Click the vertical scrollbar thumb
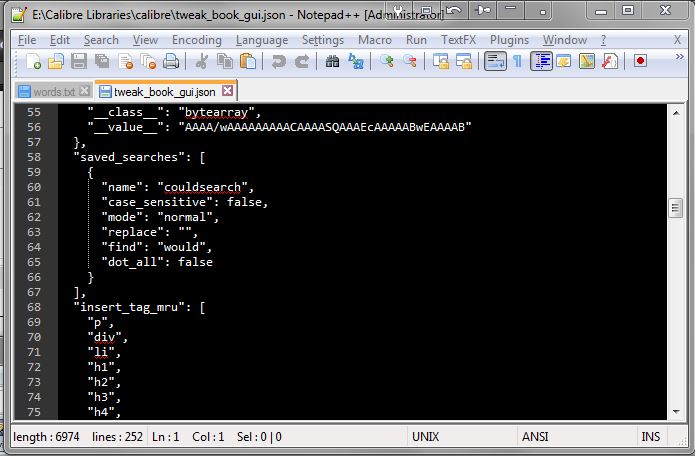 pyautogui.click(x=675, y=208)
